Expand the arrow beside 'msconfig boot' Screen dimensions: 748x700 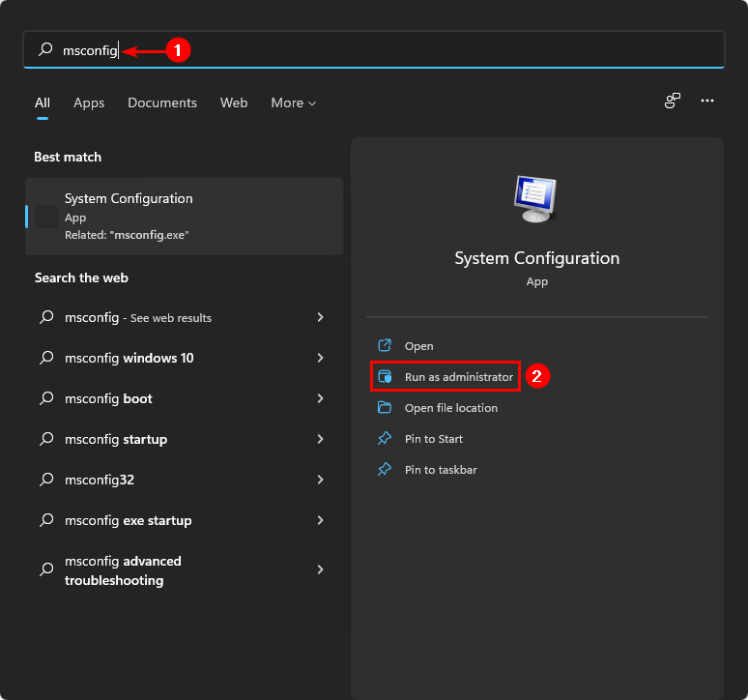[320, 398]
